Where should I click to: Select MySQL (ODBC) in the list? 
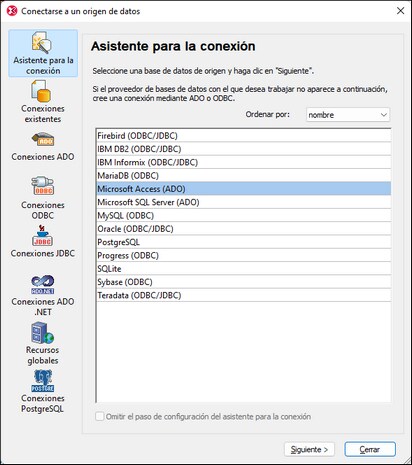(244, 215)
